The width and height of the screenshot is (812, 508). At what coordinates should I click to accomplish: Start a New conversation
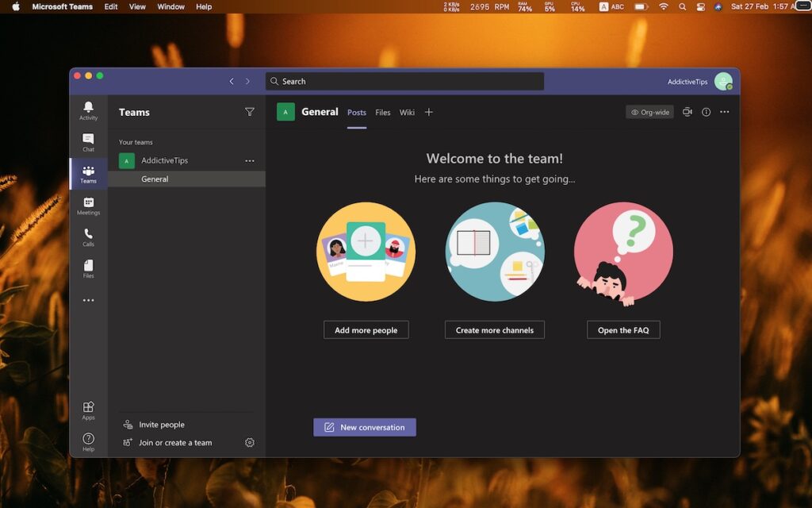(x=364, y=427)
